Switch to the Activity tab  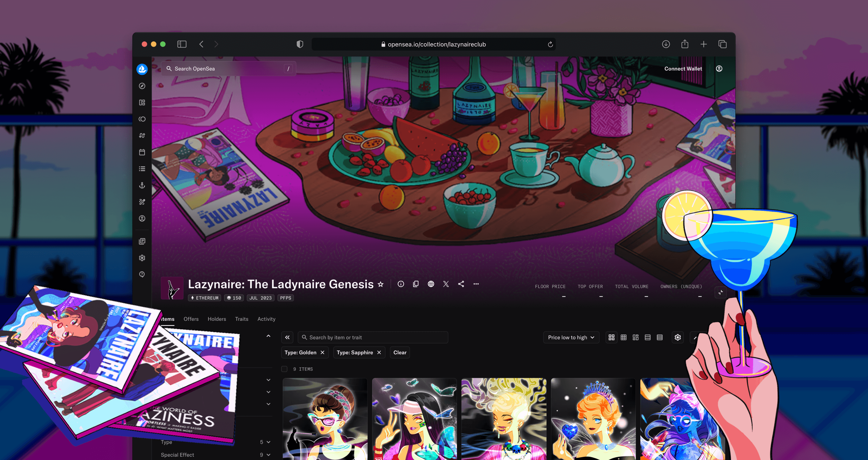click(266, 319)
